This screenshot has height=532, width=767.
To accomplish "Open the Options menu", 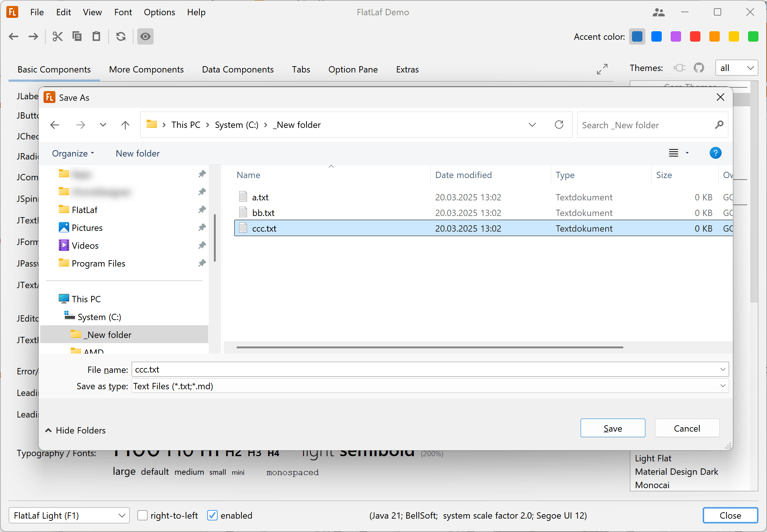I will [159, 12].
